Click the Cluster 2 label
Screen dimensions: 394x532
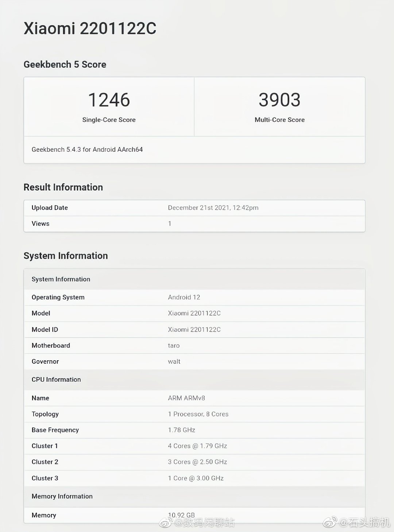(x=45, y=462)
